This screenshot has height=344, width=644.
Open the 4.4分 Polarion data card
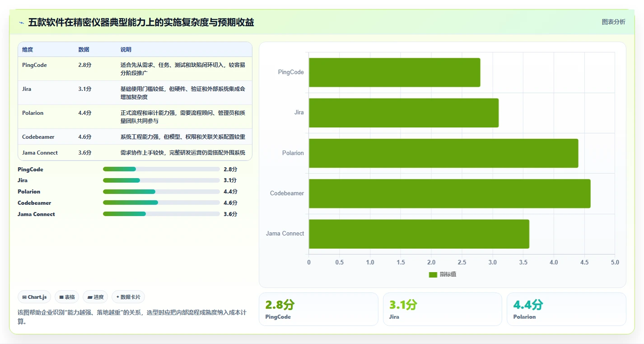[x=566, y=309]
